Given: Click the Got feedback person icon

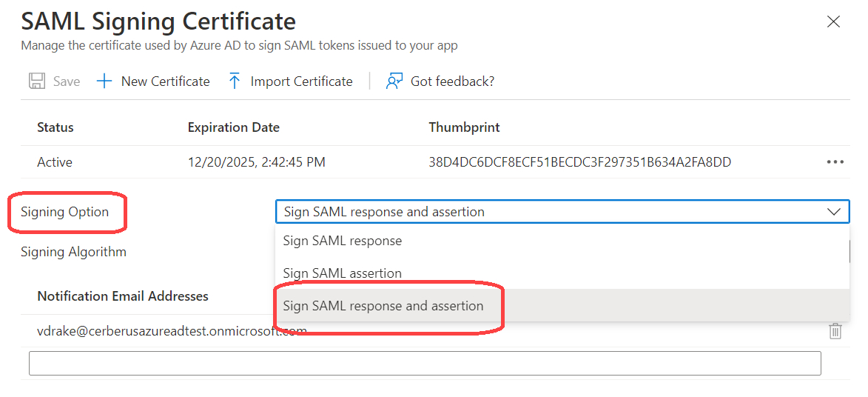Looking at the screenshot, I should [x=394, y=81].
